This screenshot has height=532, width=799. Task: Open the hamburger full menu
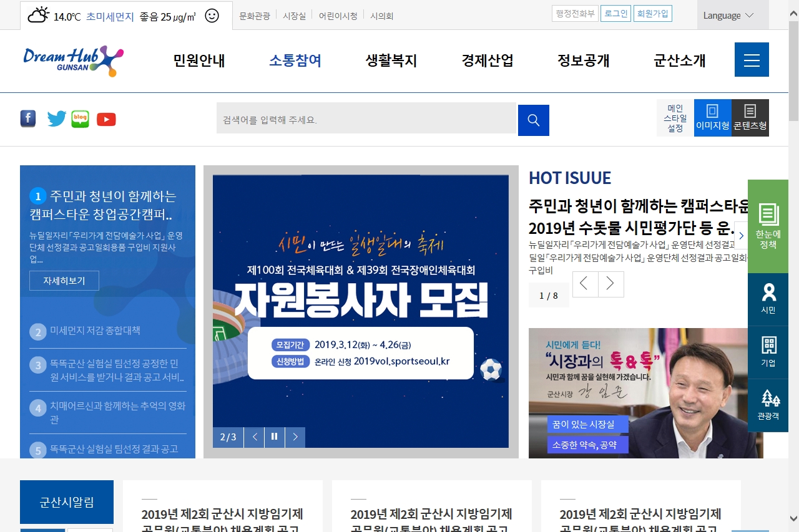752,60
